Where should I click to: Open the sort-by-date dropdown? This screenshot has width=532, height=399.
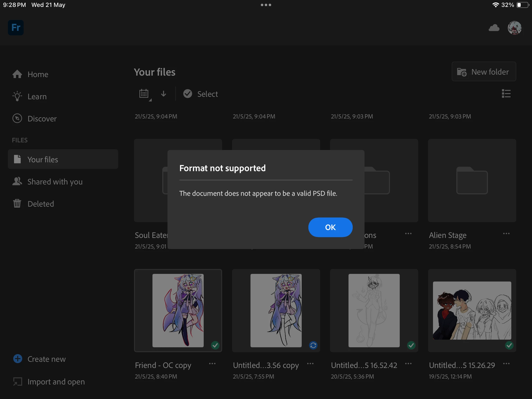(x=145, y=94)
